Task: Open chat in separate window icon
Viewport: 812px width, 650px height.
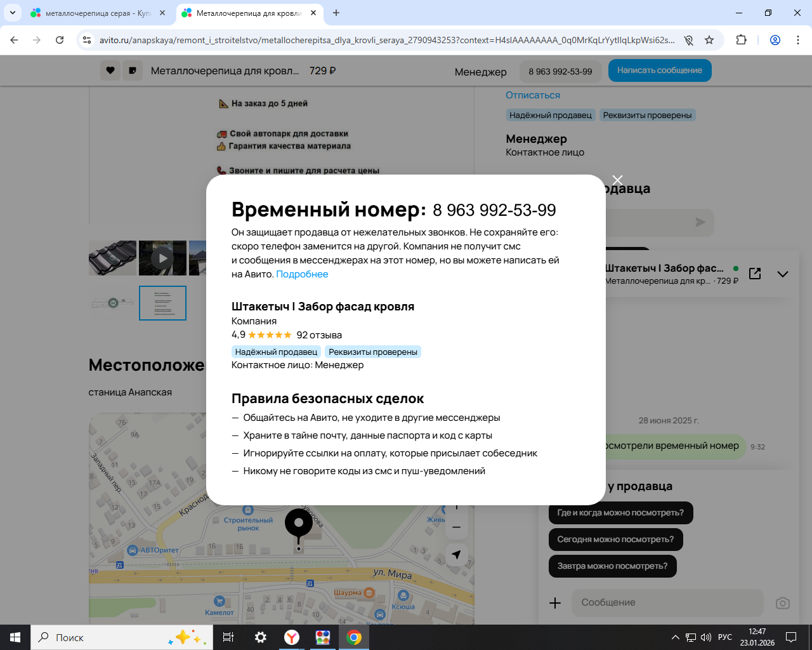Action: [x=755, y=274]
